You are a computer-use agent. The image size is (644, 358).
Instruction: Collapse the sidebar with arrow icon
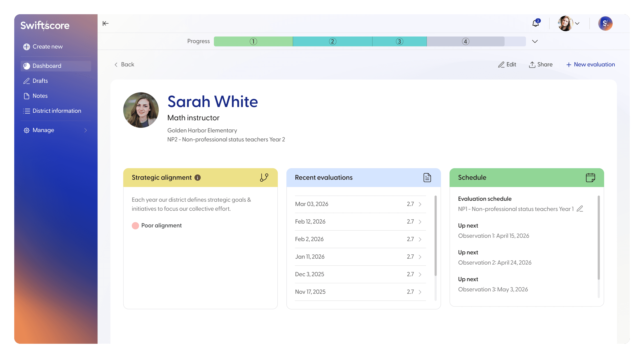pyautogui.click(x=106, y=23)
